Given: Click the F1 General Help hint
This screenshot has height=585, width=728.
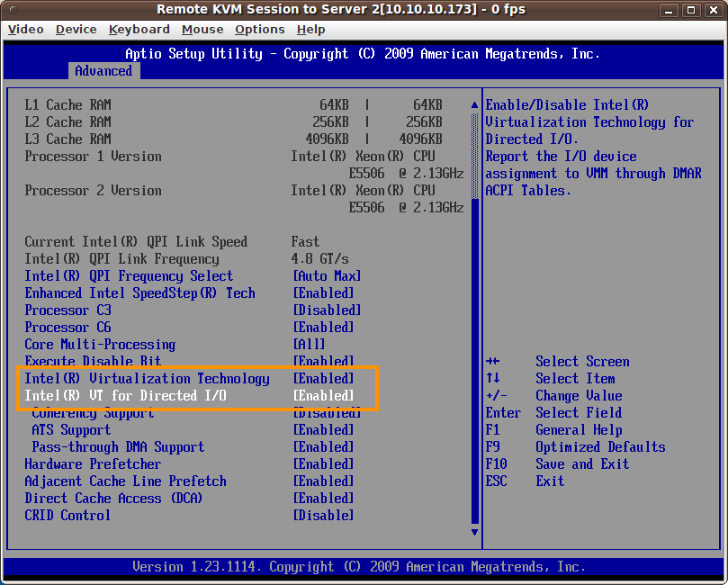Looking at the screenshot, I should [x=554, y=430].
